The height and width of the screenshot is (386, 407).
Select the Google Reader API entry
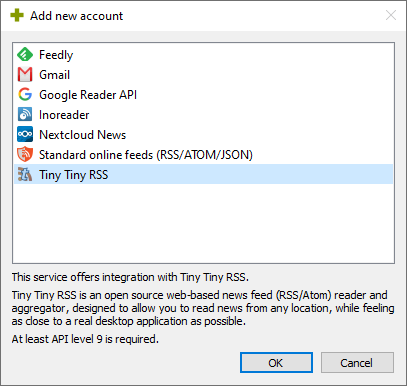[x=204, y=95]
